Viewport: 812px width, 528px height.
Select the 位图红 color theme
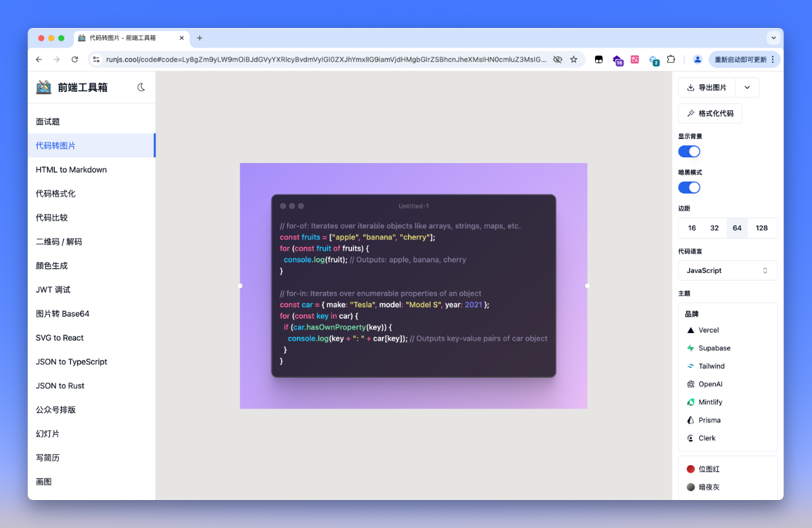pyautogui.click(x=728, y=469)
